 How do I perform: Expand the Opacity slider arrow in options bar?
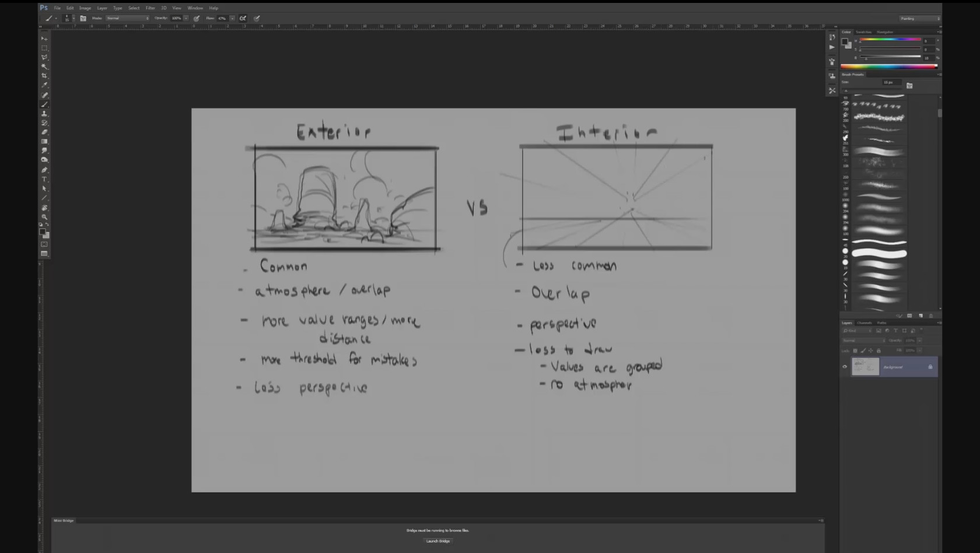click(186, 18)
